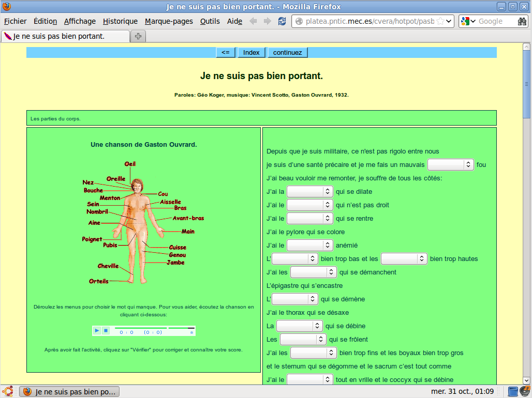532x398 pixels.
Task: Open the Google search engine selector
Action: (468, 21)
